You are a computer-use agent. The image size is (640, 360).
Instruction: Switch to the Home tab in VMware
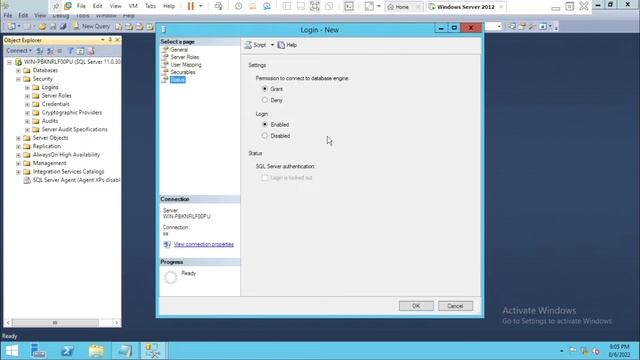pyautogui.click(x=402, y=7)
